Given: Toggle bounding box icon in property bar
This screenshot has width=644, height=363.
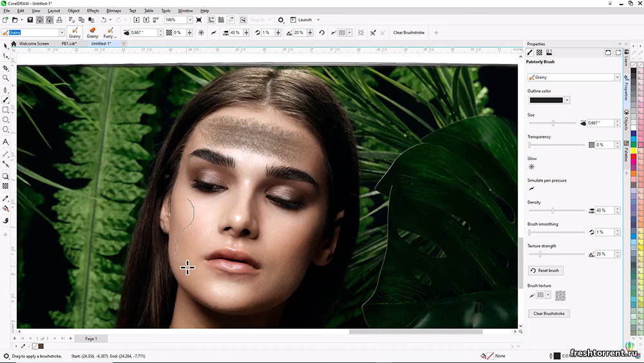Looking at the screenshot, I should pyautogui.click(x=361, y=32).
